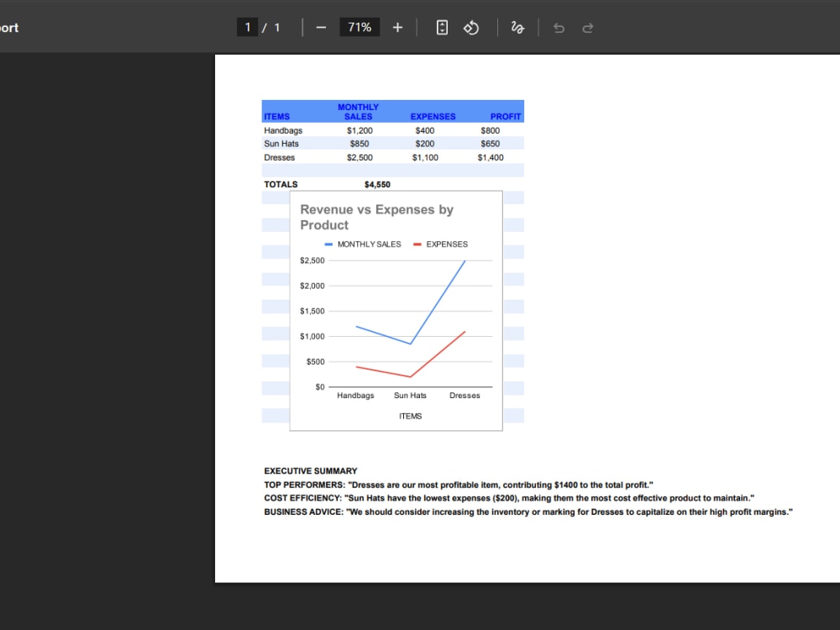The width and height of the screenshot is (840, 630).
Task: Click the Sun Hats row label
Action: (281, 144)
